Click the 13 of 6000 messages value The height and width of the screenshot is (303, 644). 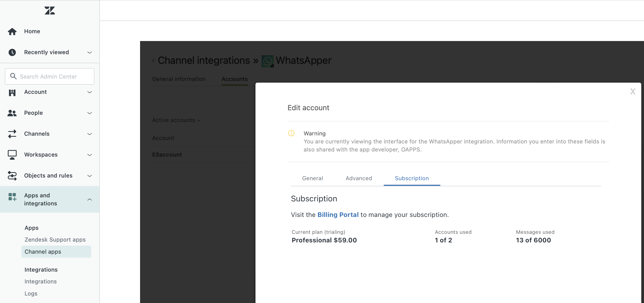point(533,240)
